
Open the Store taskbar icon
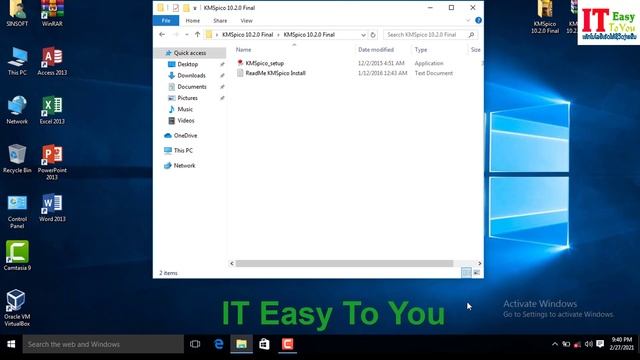pos(264,344)
